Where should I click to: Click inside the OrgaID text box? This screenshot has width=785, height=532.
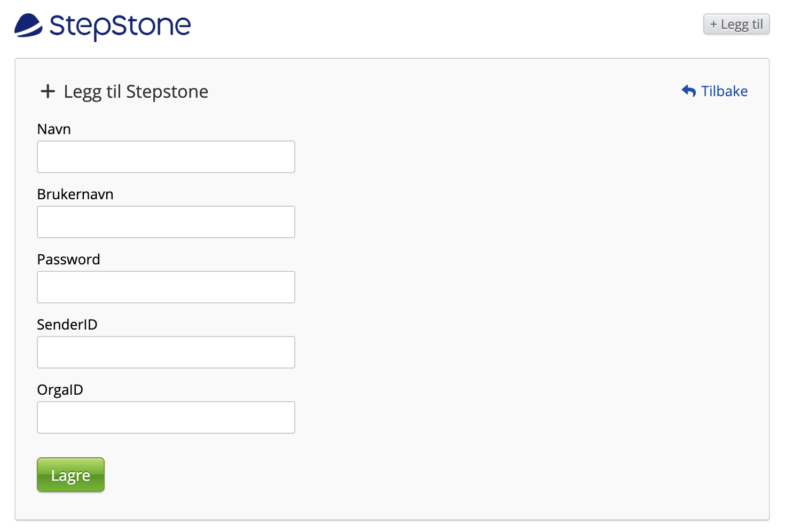coord(166,418)
